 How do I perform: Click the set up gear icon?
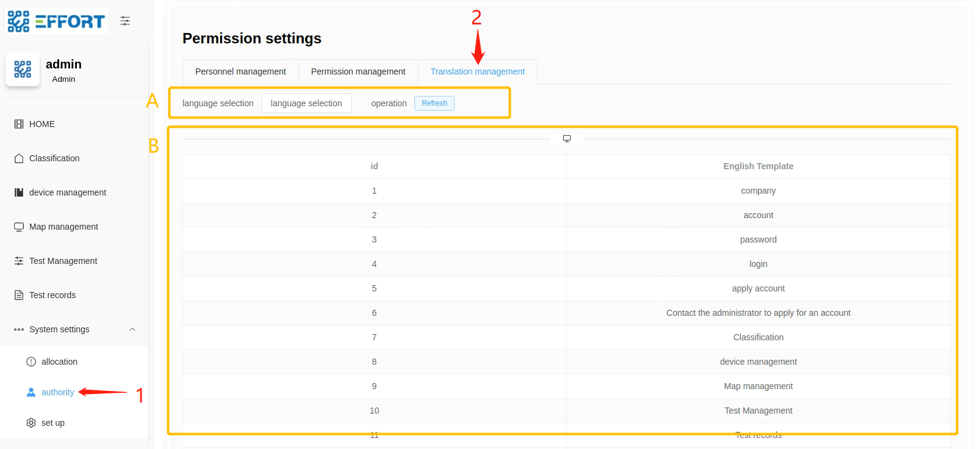click(x=31, y=423)
